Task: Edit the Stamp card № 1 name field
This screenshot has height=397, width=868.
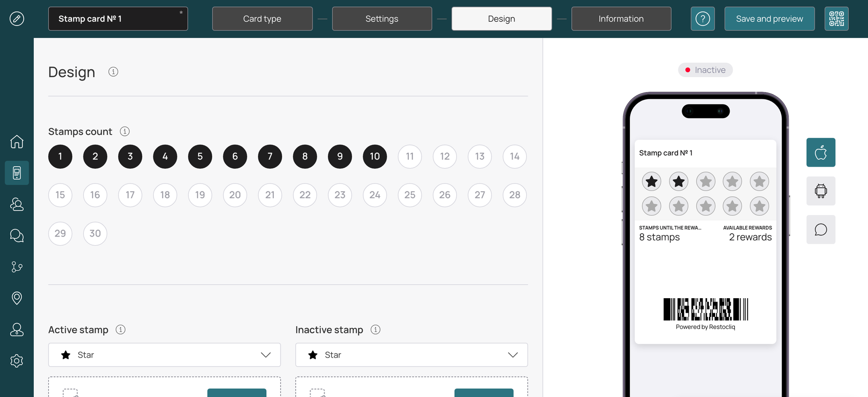Action: coord(118,19)
